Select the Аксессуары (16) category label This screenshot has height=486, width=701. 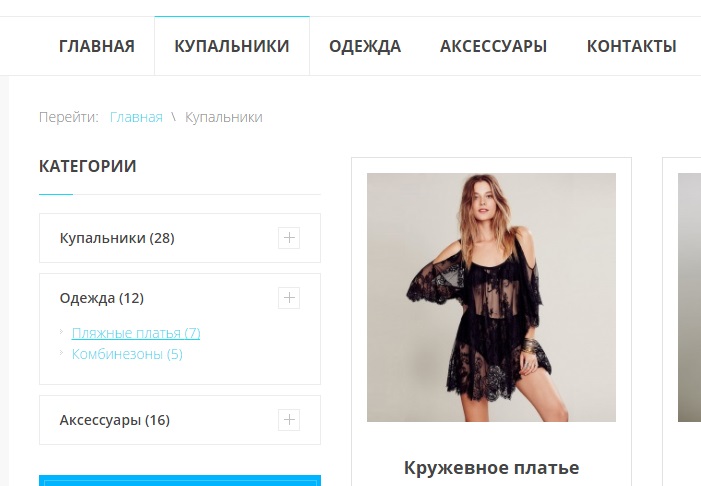[114, 420]
